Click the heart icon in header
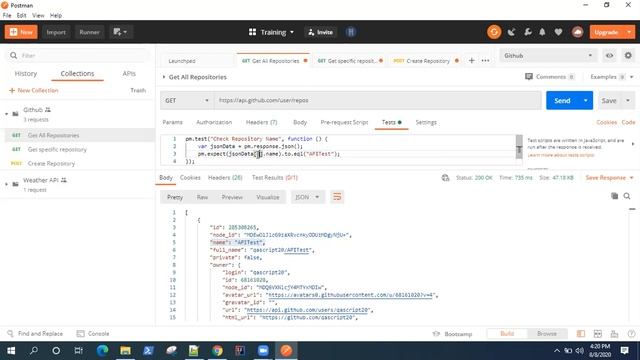Image resolution: width=640 pixels, height=360 pixels. point(558,32)
